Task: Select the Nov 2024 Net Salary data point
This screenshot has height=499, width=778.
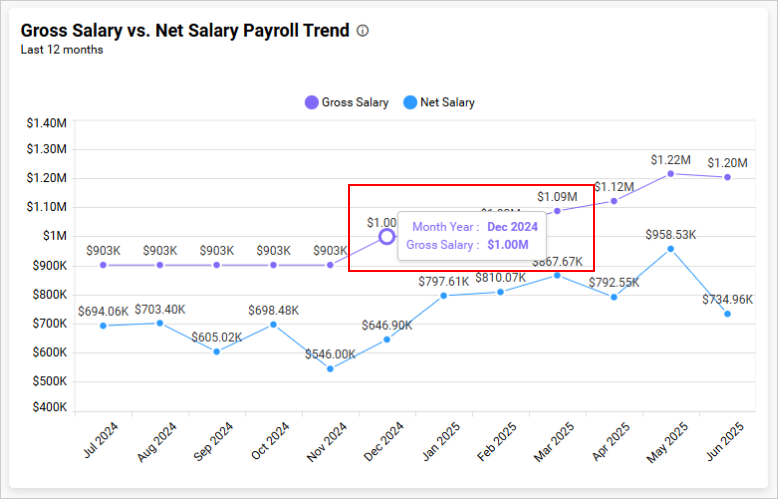Action: pyautogui.click(x=330, y=368)
